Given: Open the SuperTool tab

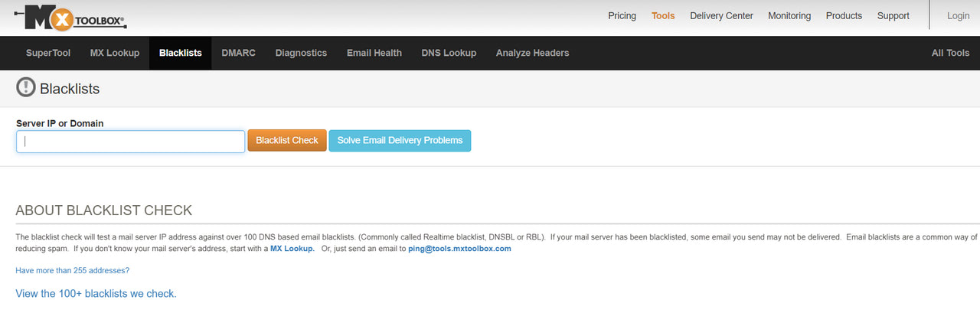Looking at the screenshot, I should 48,53.
